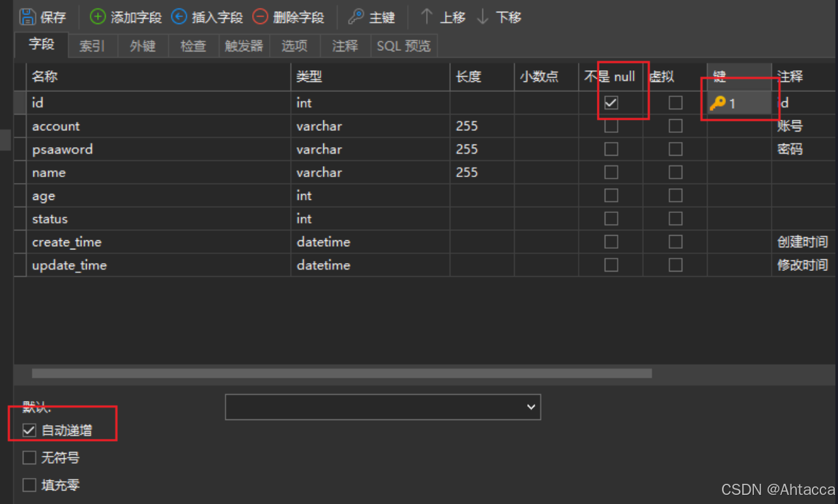The width and height of the screenshot is (838, 504).
Task: Click the green Add Field (添加字段) icon
Action: (98, 16)
